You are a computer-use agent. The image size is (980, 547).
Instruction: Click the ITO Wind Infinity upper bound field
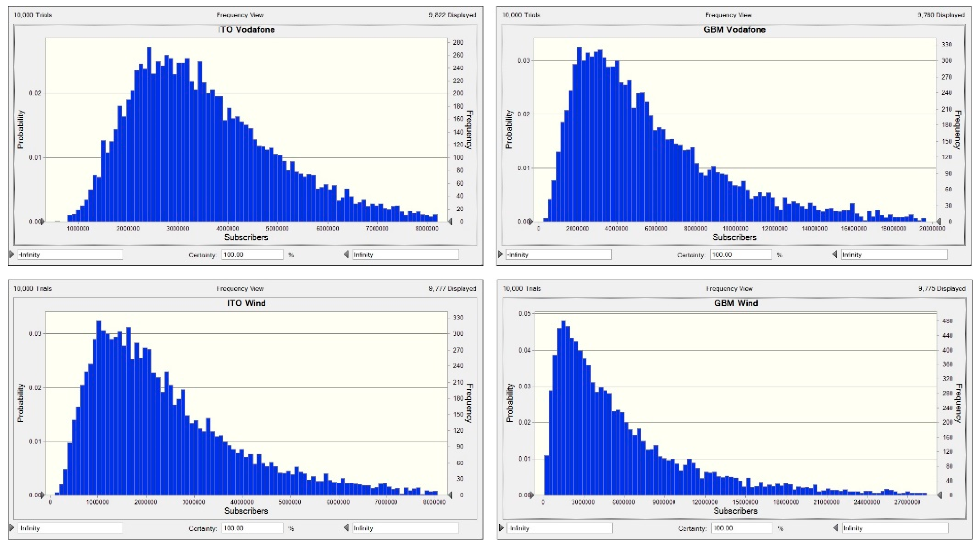coord(405,528)
